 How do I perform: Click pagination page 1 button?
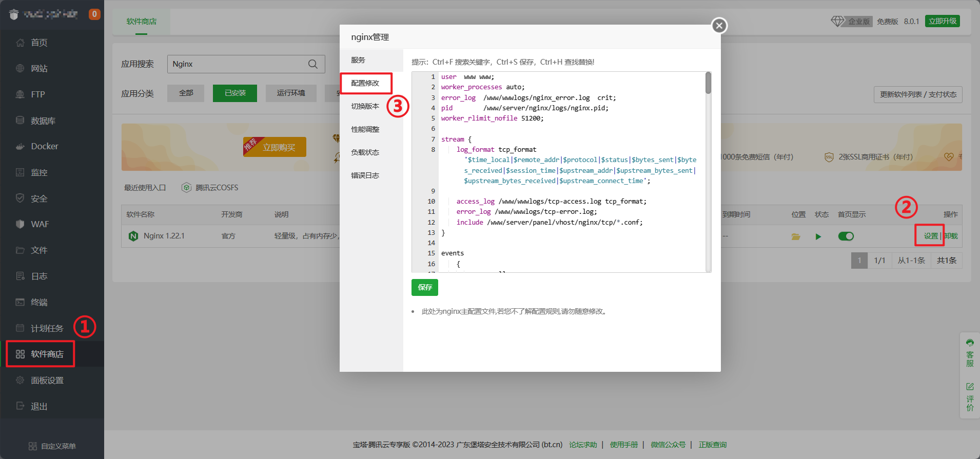859,261
